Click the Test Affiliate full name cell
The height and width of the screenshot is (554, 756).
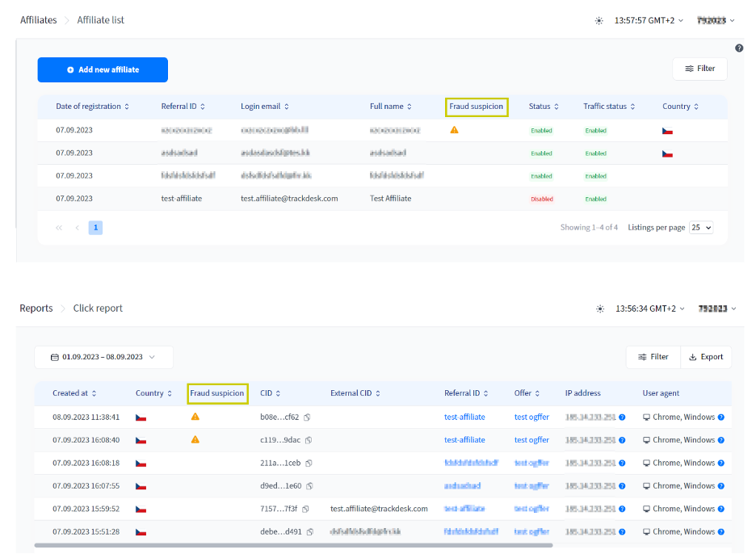click(391, 199)
